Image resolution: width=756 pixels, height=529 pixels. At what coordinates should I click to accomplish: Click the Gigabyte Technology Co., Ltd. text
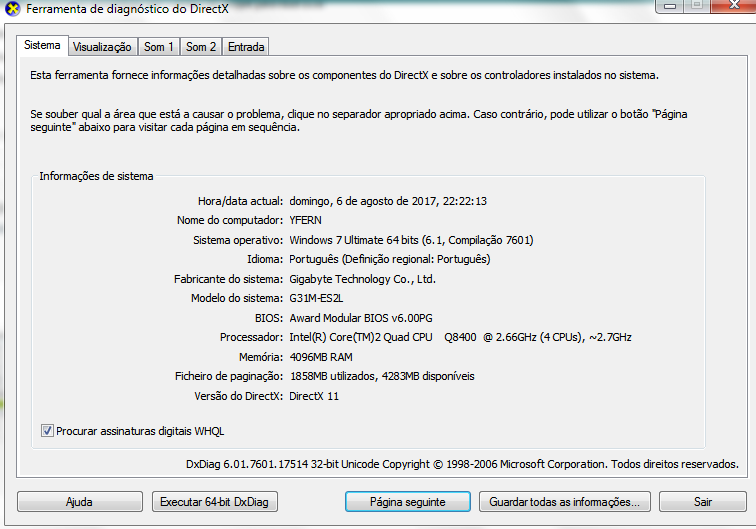tap(363, 279)
